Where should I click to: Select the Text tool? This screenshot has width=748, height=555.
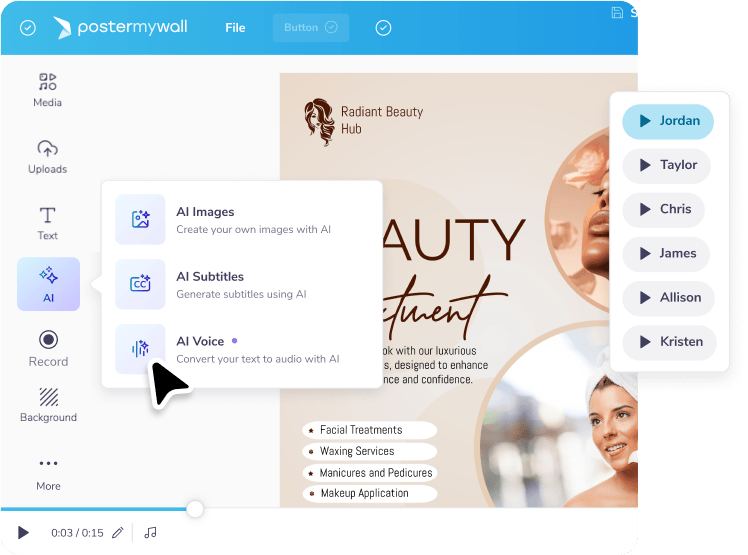pos(47,223)
